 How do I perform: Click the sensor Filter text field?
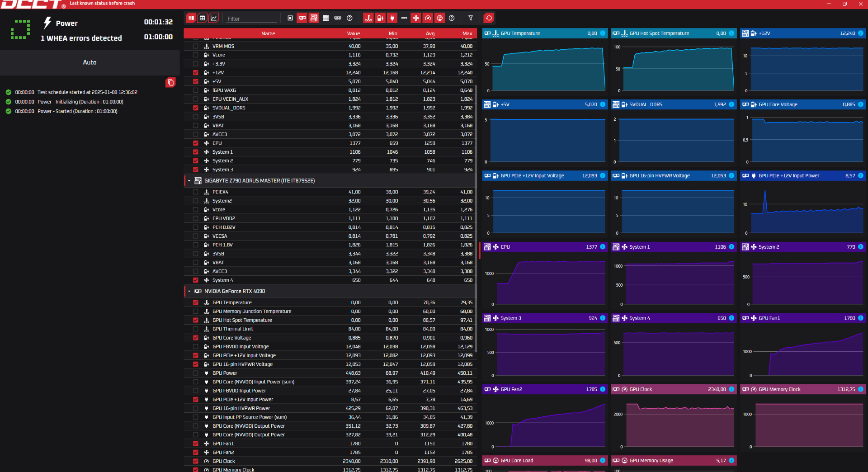point(251,19)
